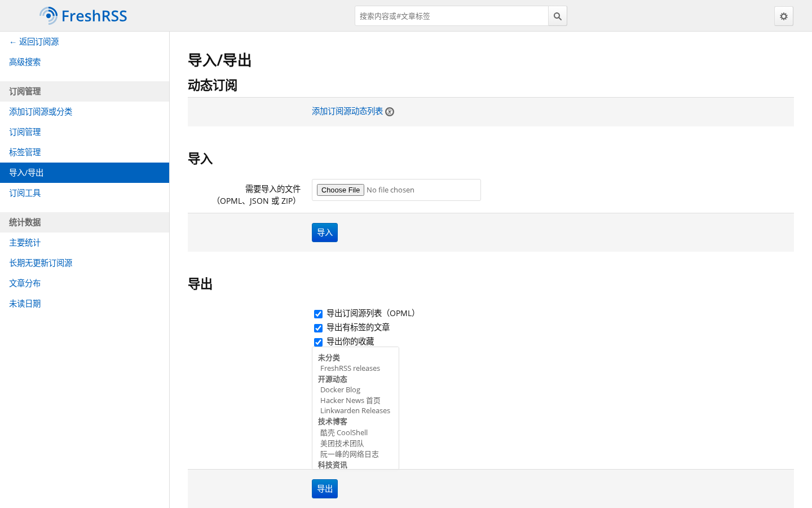Select Docker Blog in feed list

340,390
